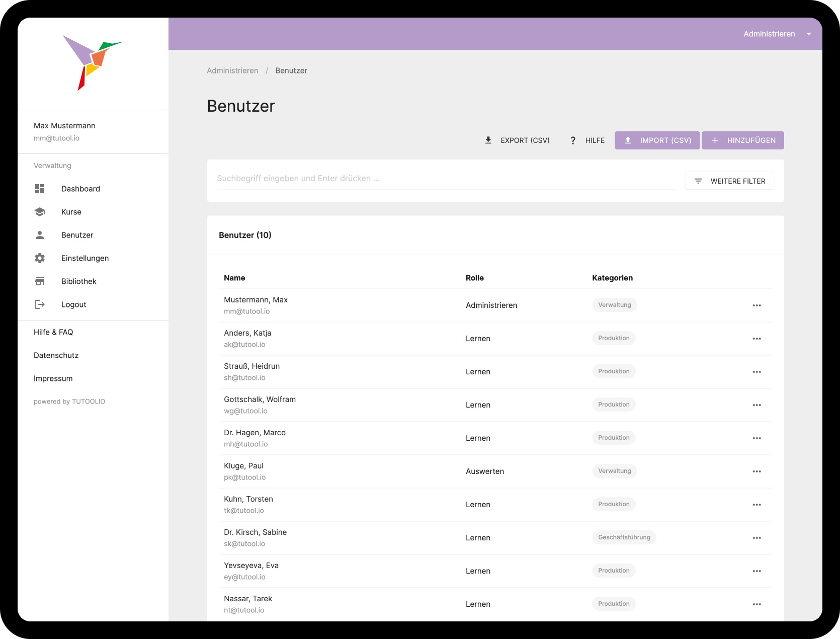This screenshot has height=639, width=840.
Task: Click the Benutzer person icon in sidebar
Action: pyautogui.click(x=40, y=235)
